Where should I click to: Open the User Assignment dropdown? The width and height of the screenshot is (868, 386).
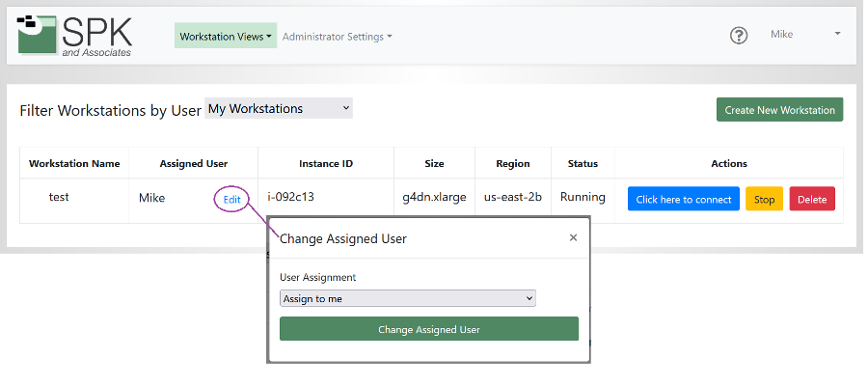[x=408, y=298]
